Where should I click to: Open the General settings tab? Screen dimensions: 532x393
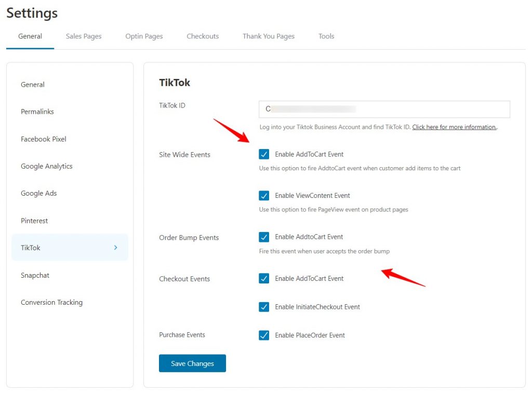click(30, 36)
